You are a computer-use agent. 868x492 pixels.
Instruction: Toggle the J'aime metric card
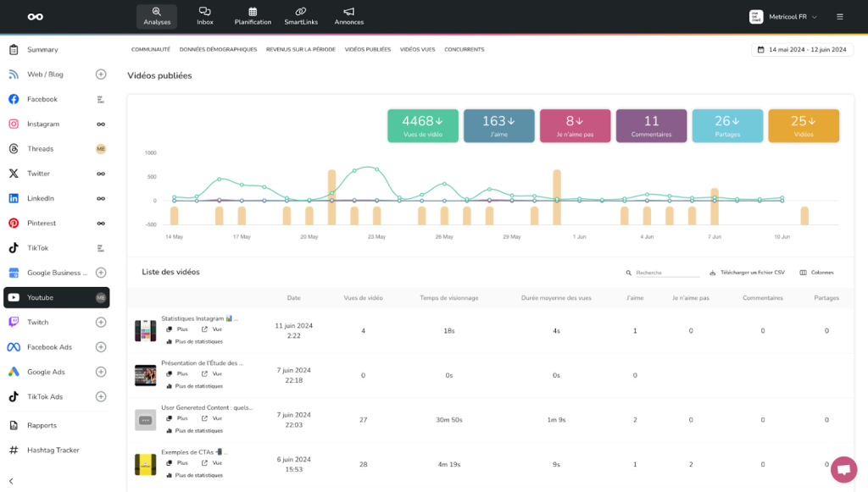[x=498, y=125]
